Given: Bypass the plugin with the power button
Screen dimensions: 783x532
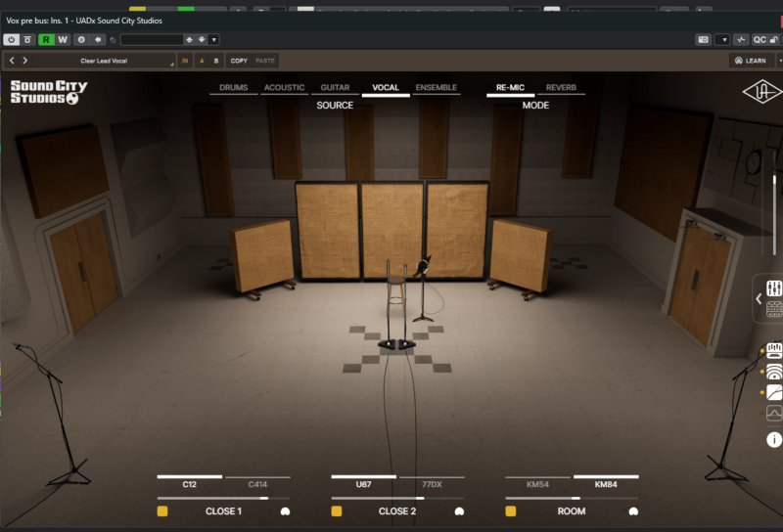Looking at the screenshot, I should pyautogui.click(x=11, y=39).
